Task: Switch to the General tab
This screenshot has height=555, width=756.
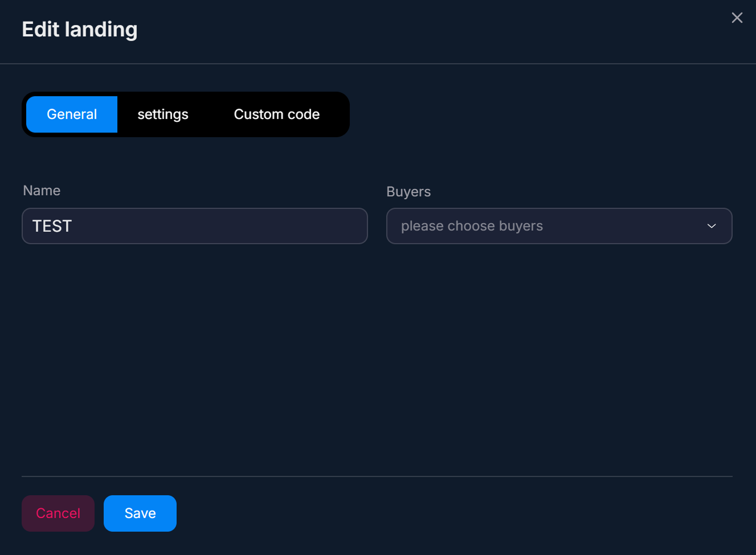Action: tap(72, 114)
